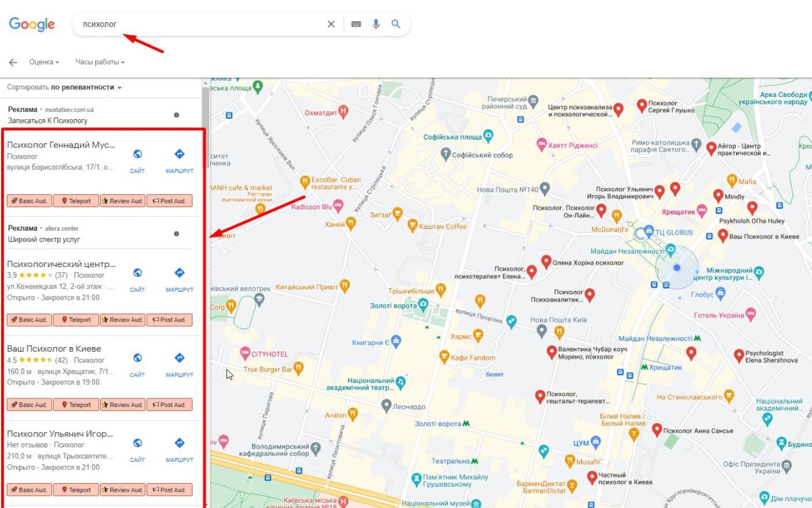Click the Софійська площа map marker
Image resolution: width=812 pixels, height=508 pixels.
tap(489, 136)
